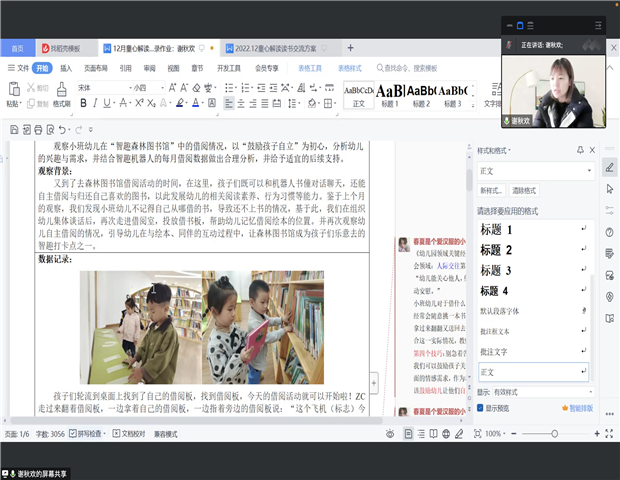Image resolution: width=620 pixels, height=480 pixels.
Task: Toggle 文档校对 in the status bar
Action: point(127,434)
